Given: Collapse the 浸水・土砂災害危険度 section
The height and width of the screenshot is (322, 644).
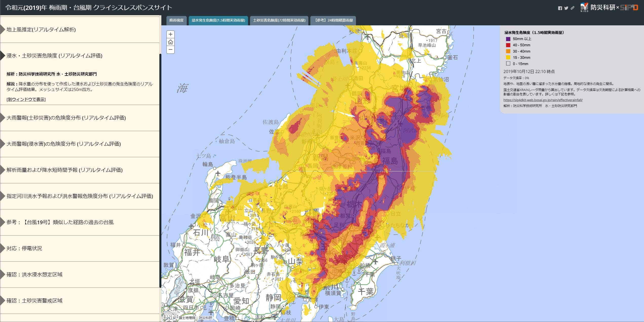Looking at the screenshot, I should pyautogui.click(x=54, y=56).
